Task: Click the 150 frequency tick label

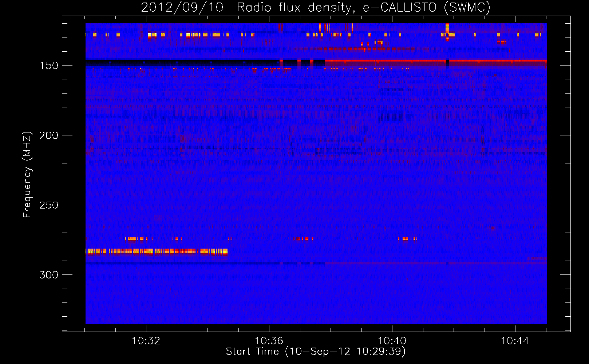Action: coord(49,66)
